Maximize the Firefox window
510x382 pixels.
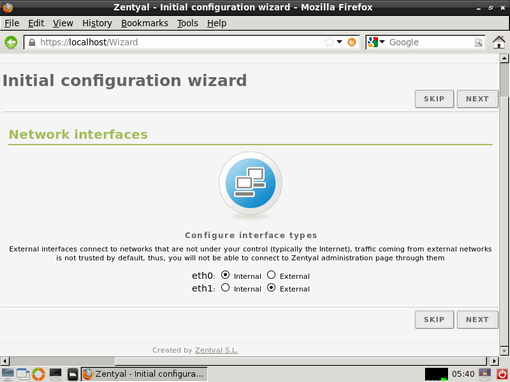[x=491, y=8]
